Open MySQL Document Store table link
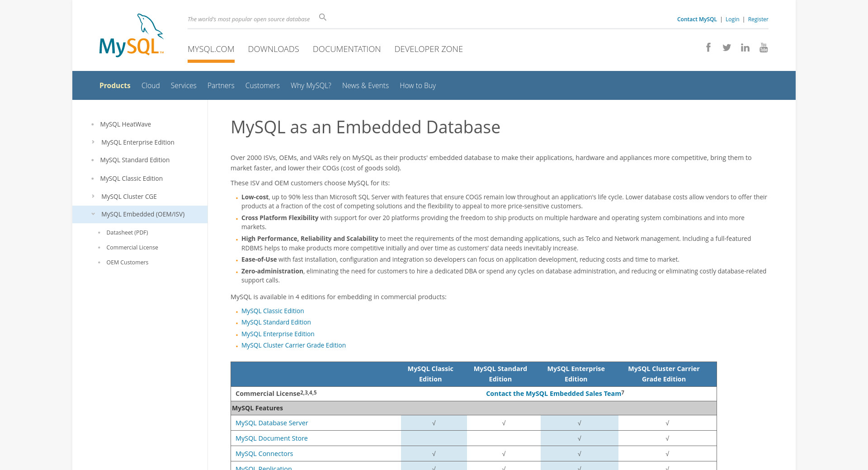 (x=271, y=438)
